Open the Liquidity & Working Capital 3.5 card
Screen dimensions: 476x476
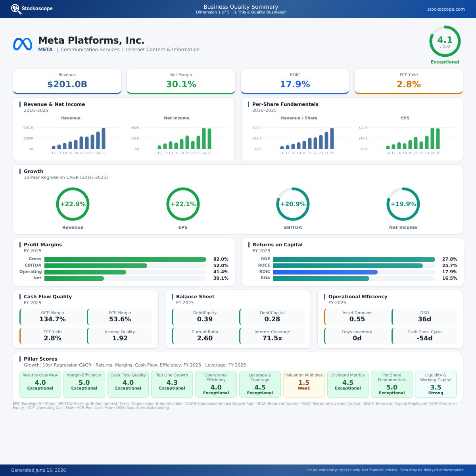tap(436, 384)
